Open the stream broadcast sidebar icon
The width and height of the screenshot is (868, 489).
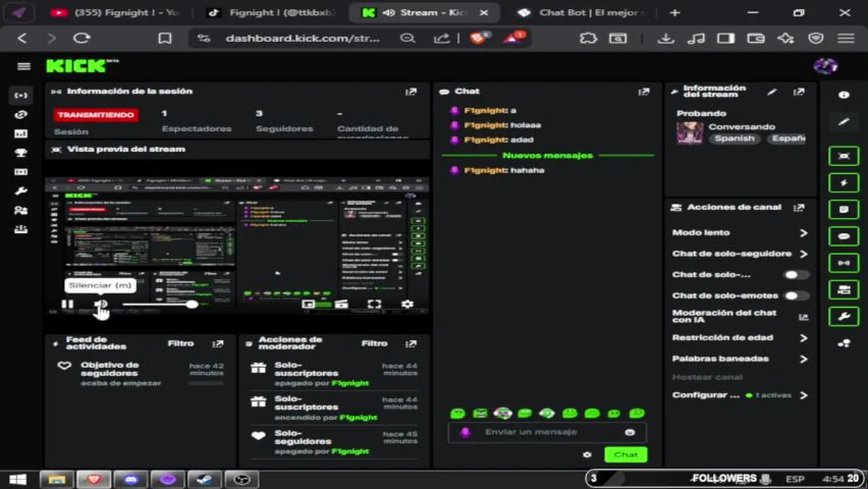[21, 96]
